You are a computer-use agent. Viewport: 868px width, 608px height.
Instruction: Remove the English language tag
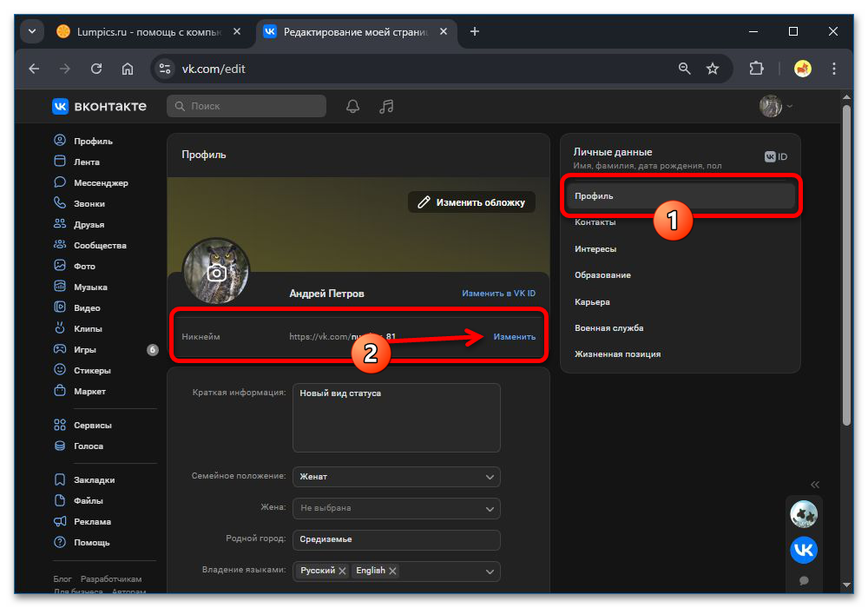tap(392, 571)
